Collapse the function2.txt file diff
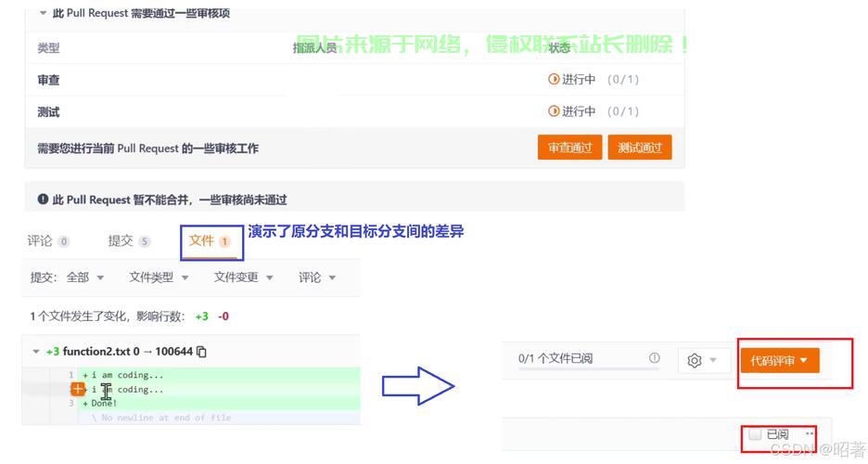The height and width of the screenshot is (464, 868). tap(36, 352)
